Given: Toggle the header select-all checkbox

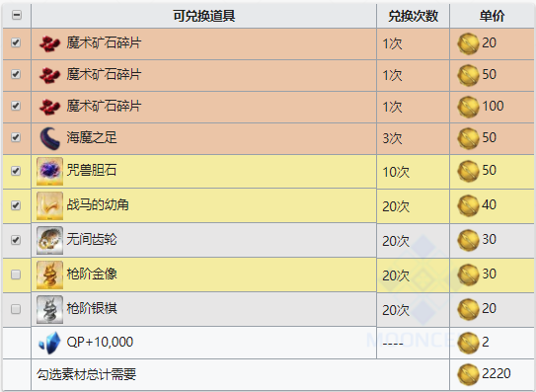Looking at the screenshot, I should [16, 15].
